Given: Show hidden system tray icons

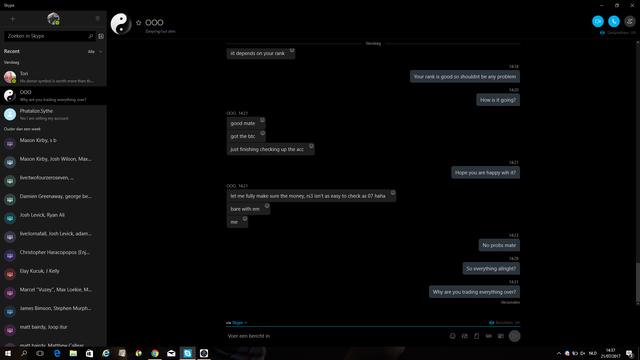Looking at the screenshot, I should pos(559,353).
